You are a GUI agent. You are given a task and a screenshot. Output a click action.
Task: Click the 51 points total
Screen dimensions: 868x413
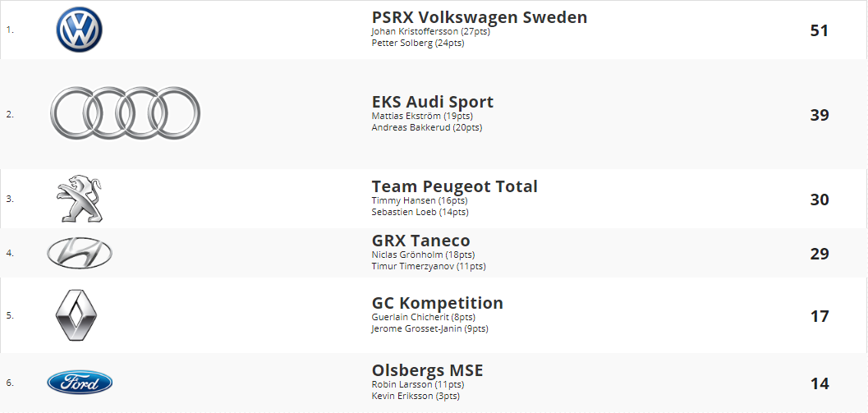tap(820, 30)
